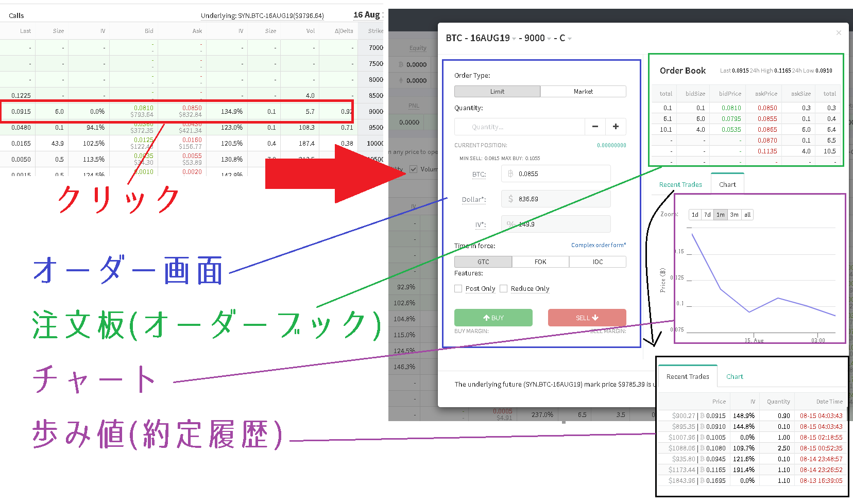Open the C option type dropdown

(x=570, y=38)
